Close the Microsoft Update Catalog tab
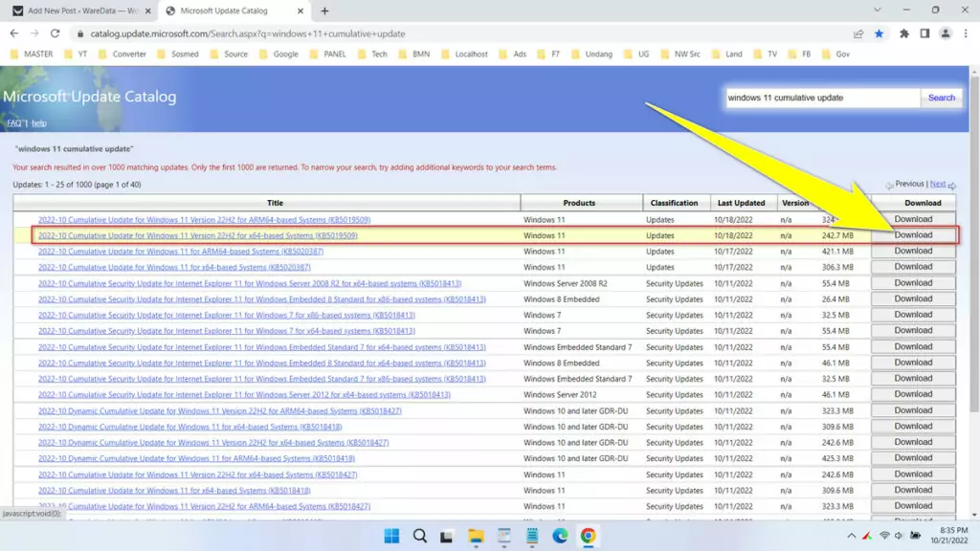This screenshot has height=551, width=980. click(x=300, y=11)
